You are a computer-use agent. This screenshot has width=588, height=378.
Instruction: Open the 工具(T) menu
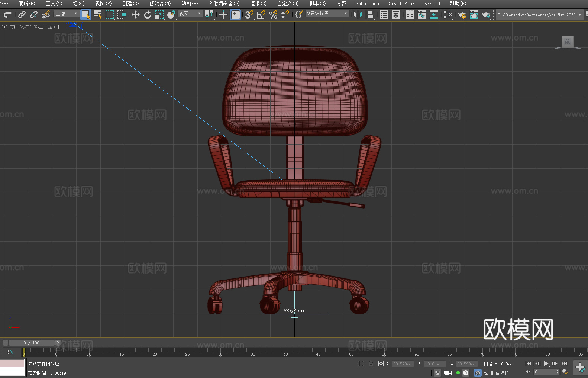point(54,3)
